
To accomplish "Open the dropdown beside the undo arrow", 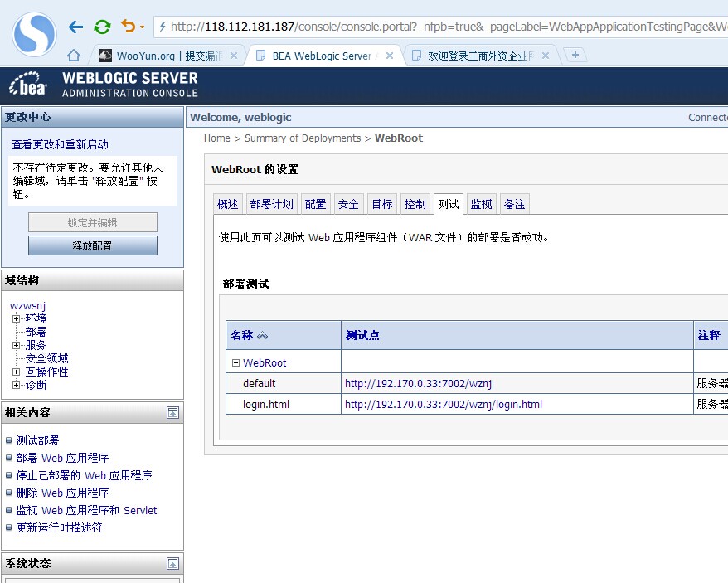I will click(142, 27).
